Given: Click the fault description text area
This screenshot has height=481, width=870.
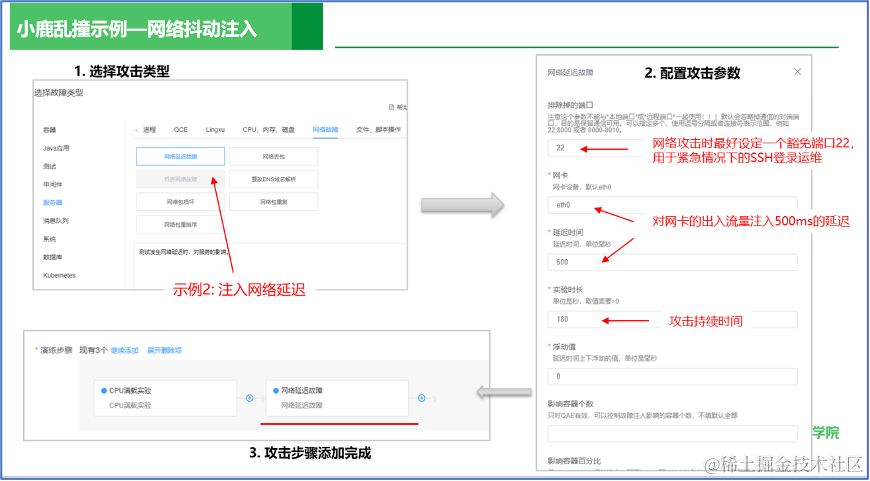Looking at the screenshot, I should tap(271, 265).
